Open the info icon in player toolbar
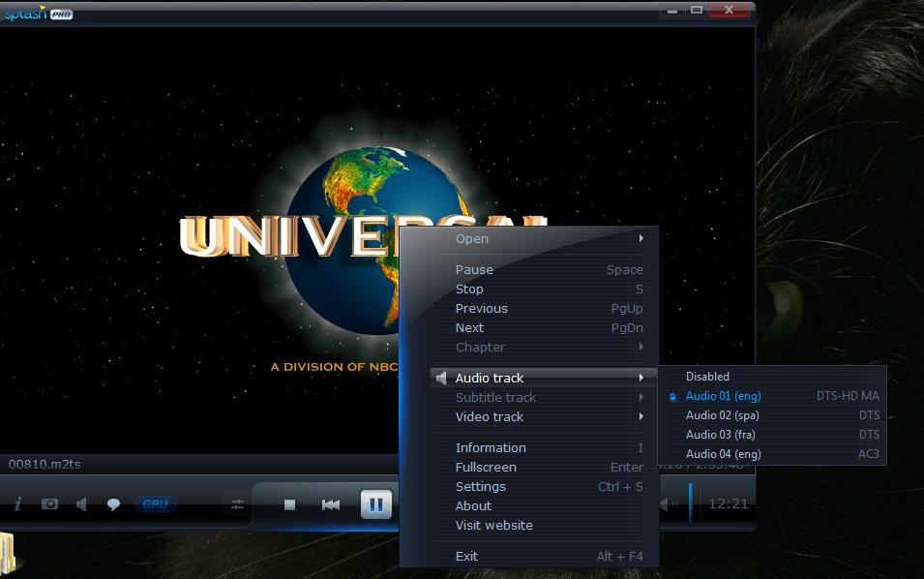 click(x=17, y=504)
